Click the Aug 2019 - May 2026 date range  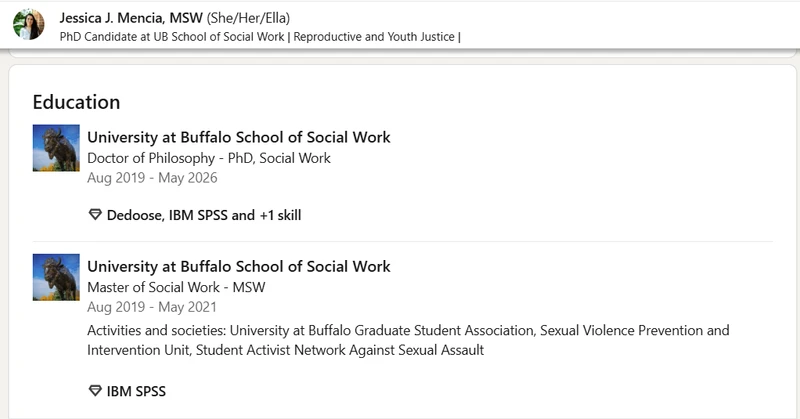coord(152,178)
